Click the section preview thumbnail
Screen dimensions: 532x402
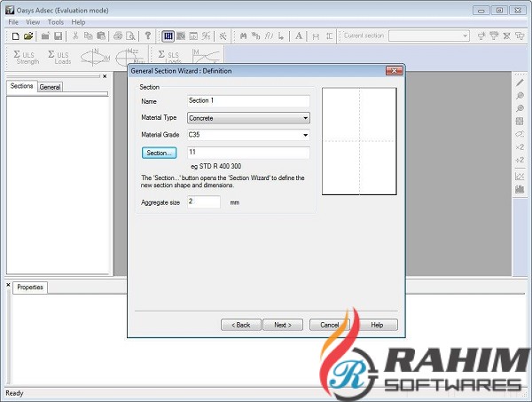click(x=359, y=141)
